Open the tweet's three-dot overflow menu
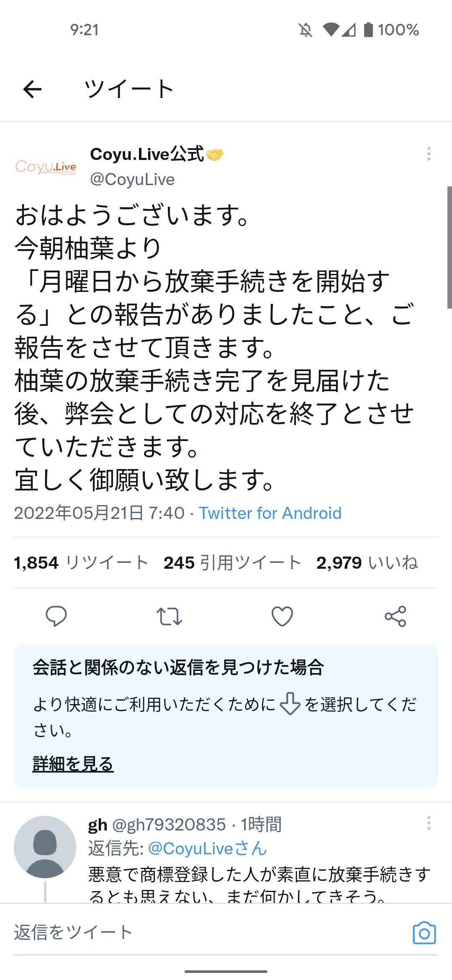Viewport: 452px width, 980px height. click(429, 154)
